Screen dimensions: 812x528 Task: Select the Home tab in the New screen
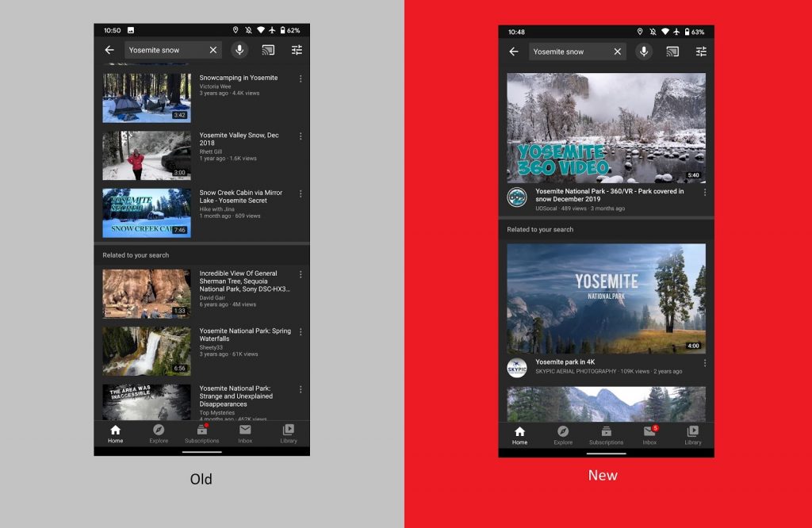(520, 435)
